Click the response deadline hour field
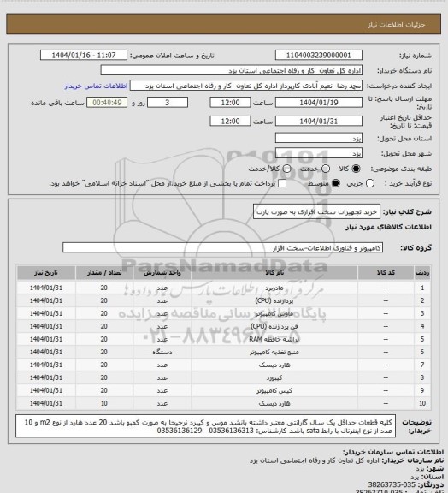This screenshot has height=493, width=448. [230, 103]
